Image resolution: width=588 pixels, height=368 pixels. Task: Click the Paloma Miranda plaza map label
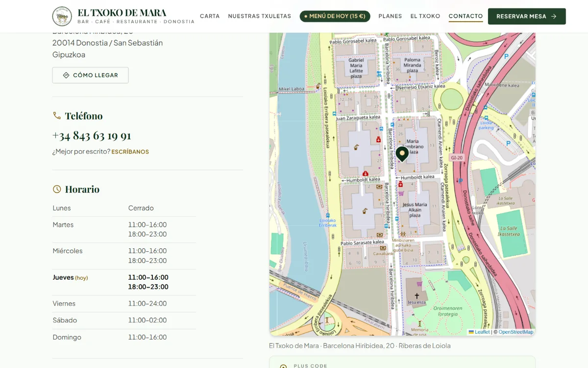413,65
